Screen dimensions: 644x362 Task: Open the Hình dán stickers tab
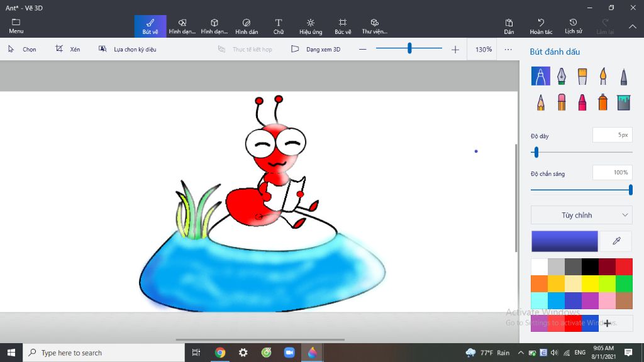coord(247,26)
